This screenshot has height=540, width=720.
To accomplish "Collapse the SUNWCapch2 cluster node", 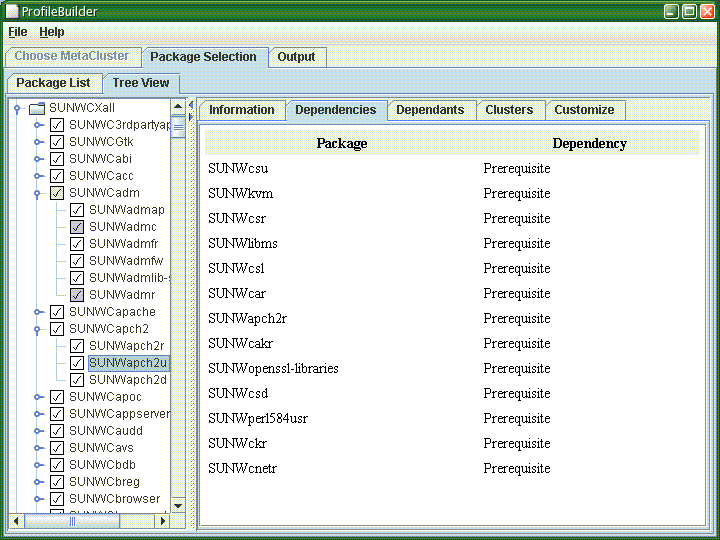I will pos(37,329).
